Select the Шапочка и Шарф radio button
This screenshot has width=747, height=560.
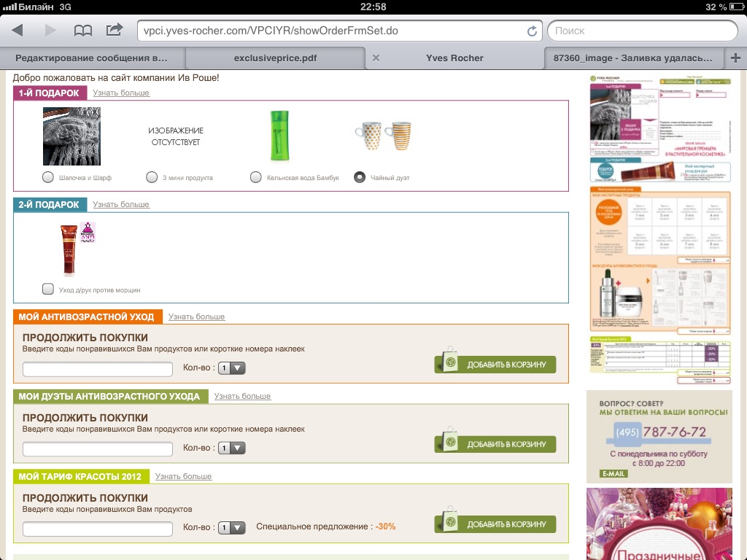click(48, 177)
